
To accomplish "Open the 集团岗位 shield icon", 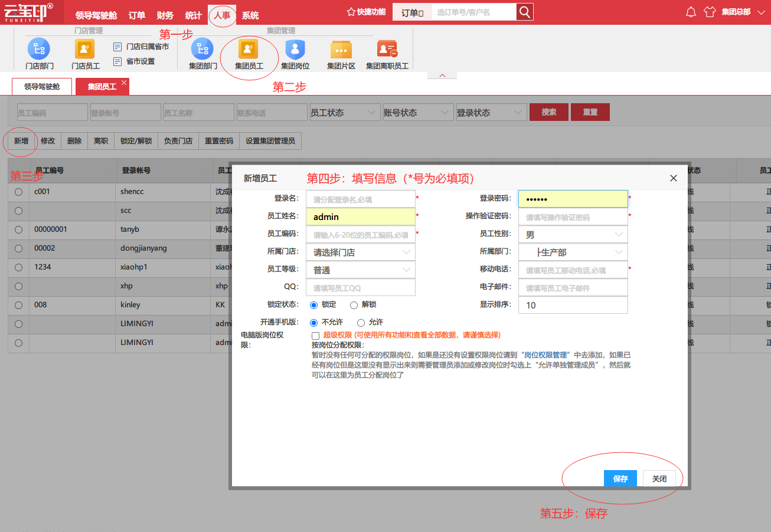I will pyautogui.click(x=295, y=49).
